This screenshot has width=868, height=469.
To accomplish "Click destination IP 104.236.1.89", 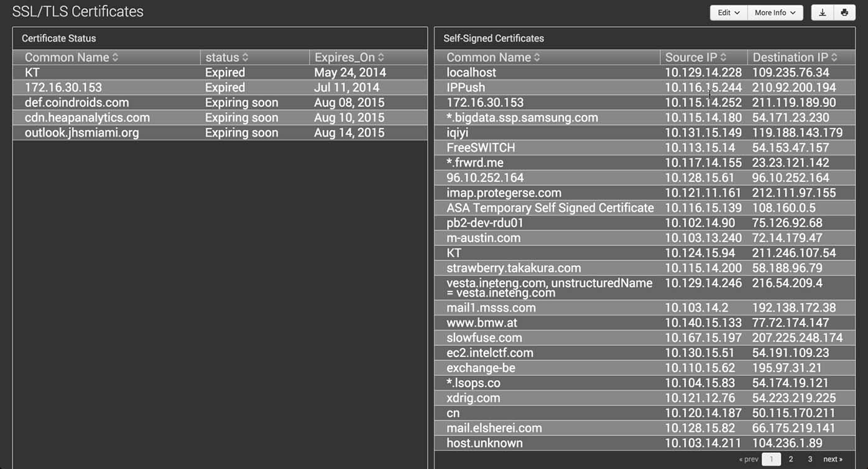I will (787, 443).
